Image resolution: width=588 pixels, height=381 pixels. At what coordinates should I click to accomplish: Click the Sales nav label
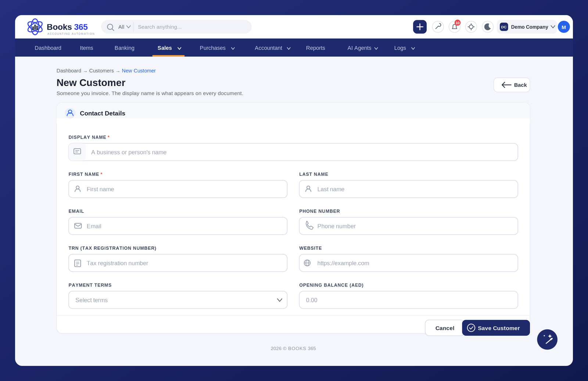(x=165, y=48)
